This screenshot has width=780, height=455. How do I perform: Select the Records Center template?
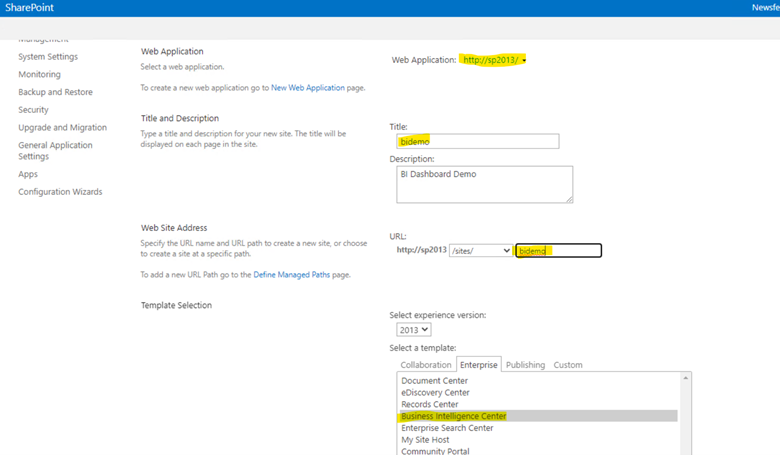[538, 404]
